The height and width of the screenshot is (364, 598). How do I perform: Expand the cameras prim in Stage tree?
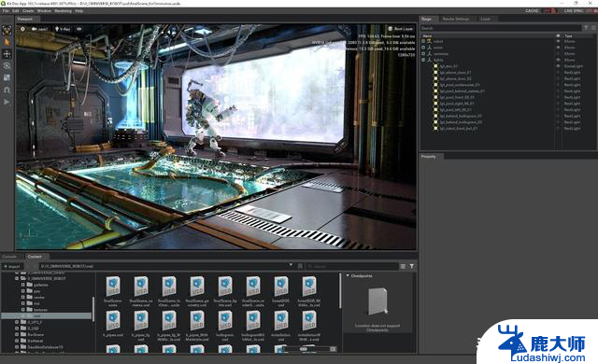[x=423, y=54]
